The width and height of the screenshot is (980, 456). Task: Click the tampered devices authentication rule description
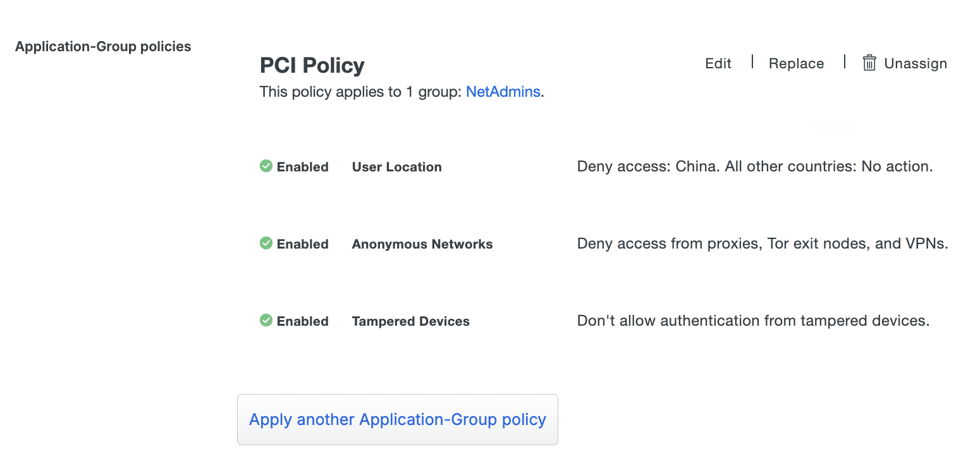(753, 321)
